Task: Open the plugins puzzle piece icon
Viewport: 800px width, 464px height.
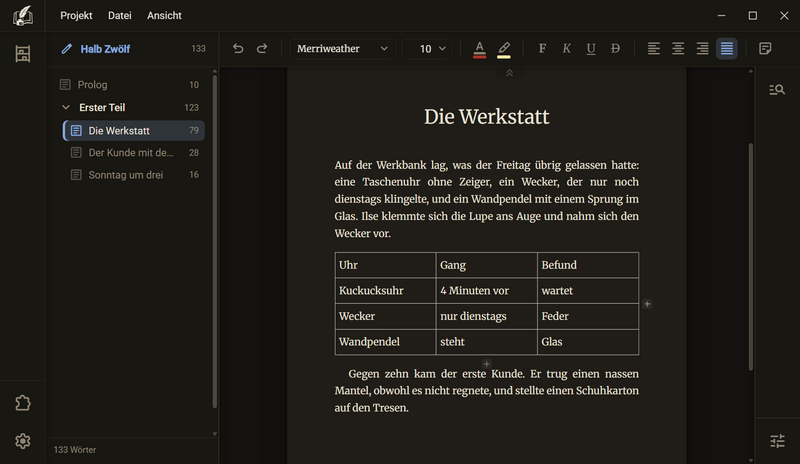Action: [22, 403]
